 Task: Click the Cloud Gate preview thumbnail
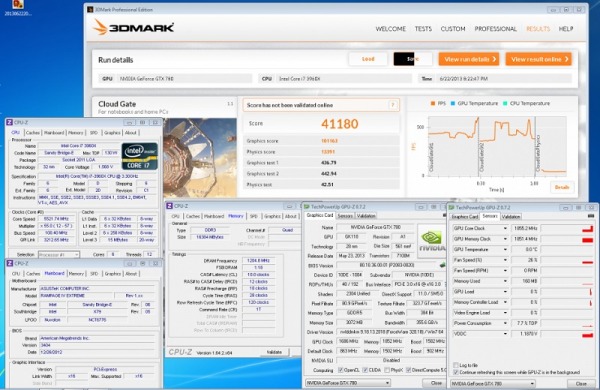click(x=200, y=158)
